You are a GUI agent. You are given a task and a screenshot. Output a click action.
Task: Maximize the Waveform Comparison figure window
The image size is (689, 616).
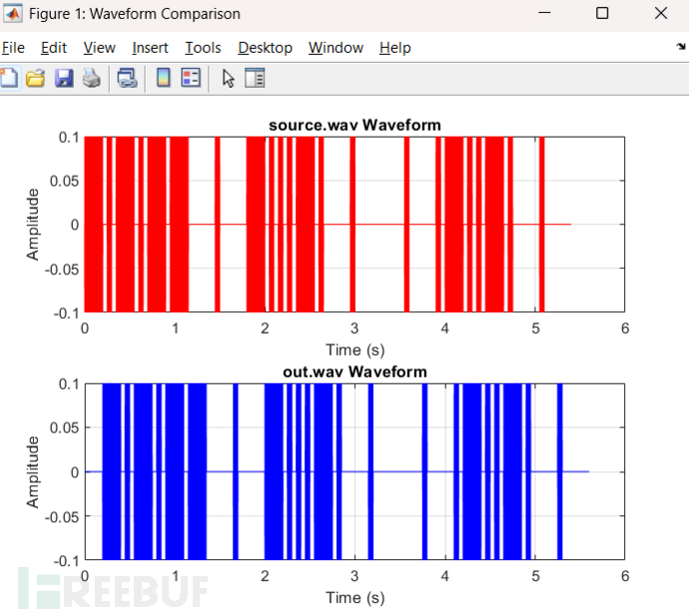point(602,13)
